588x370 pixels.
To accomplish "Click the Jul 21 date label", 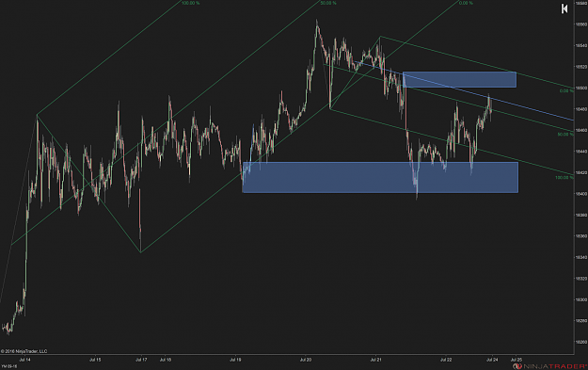I will coord(375,360).
